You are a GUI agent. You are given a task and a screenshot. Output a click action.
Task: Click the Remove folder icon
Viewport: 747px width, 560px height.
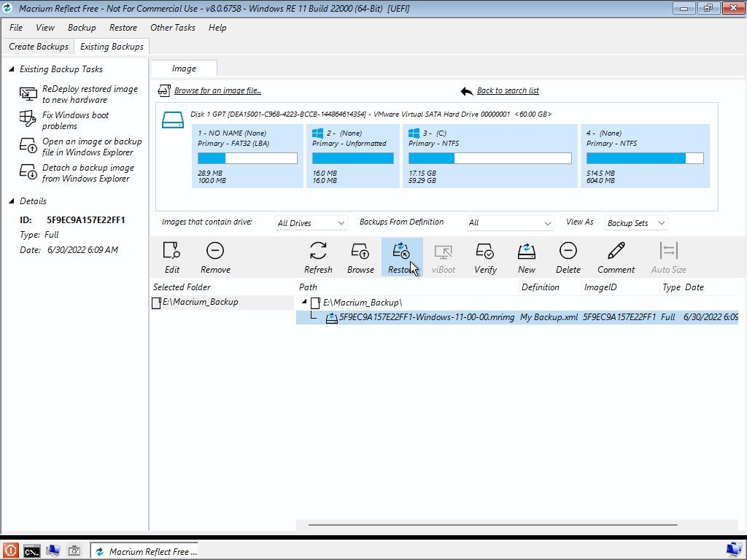[215, 251]
